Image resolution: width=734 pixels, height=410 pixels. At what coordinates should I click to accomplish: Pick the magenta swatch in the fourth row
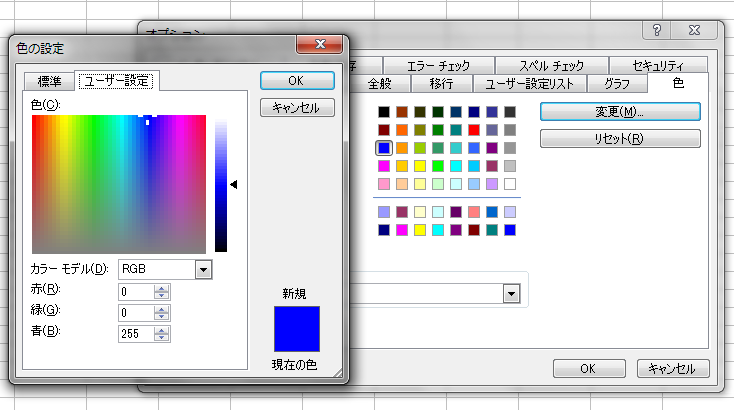click(x=384, y=166)
